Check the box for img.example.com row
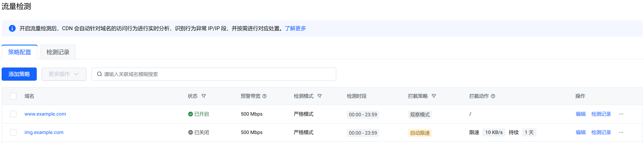Screen dimensions: 644x144 pyautogui.click(x=13, y=132)
